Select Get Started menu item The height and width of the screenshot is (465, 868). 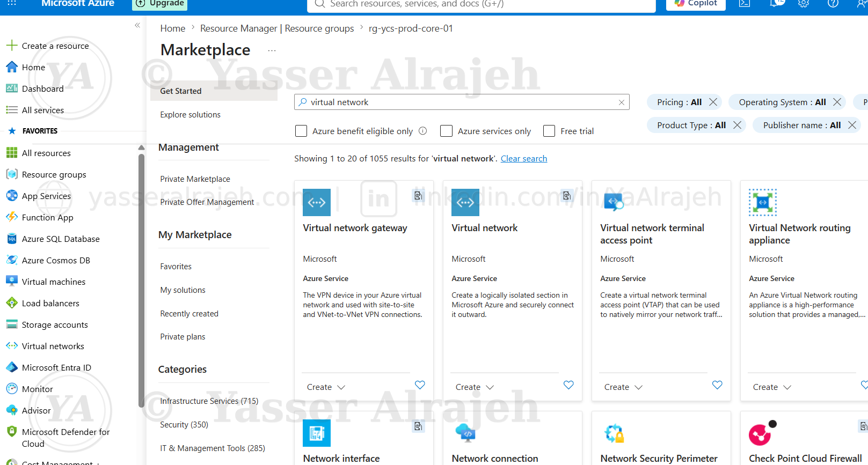point(214,91)
